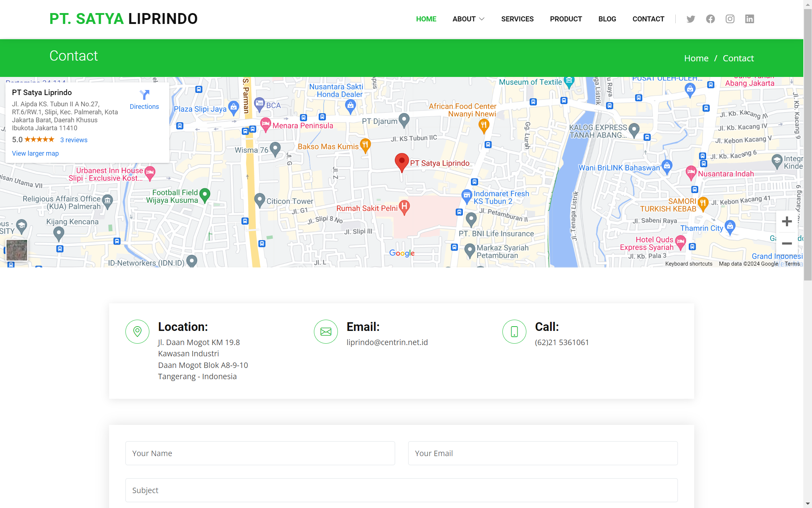
Task: Open the LinkedIn social icon
Action: pyautogui.click(x=749, y=19)
